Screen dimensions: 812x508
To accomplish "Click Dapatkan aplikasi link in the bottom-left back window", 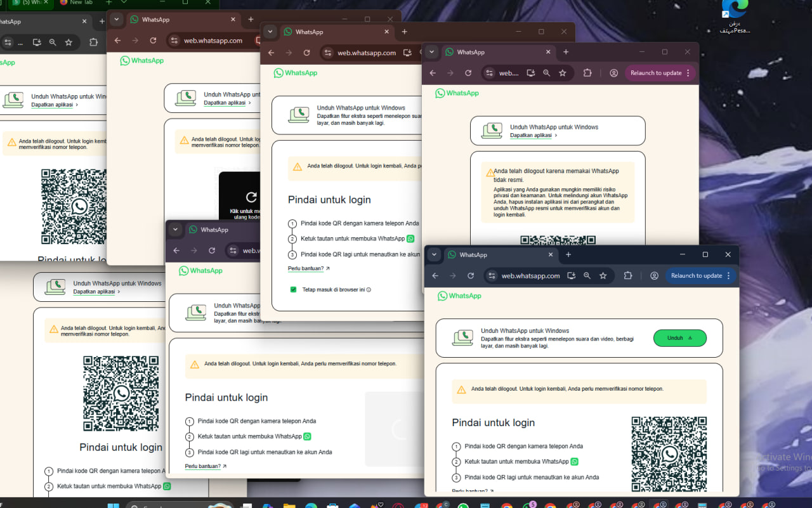I will click(x=96, y=292).
